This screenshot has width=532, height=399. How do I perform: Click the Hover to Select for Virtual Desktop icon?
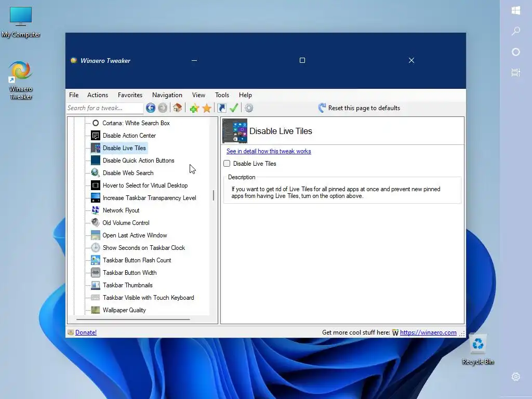(96, 185)
